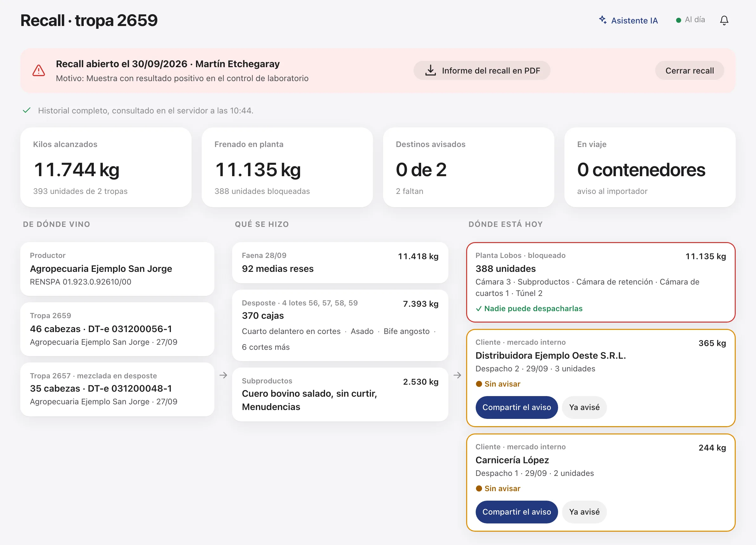The image size is (756, 545).
Task: Open the Subproductos Cuero bovino salado card
Action: tap(340, 394)
